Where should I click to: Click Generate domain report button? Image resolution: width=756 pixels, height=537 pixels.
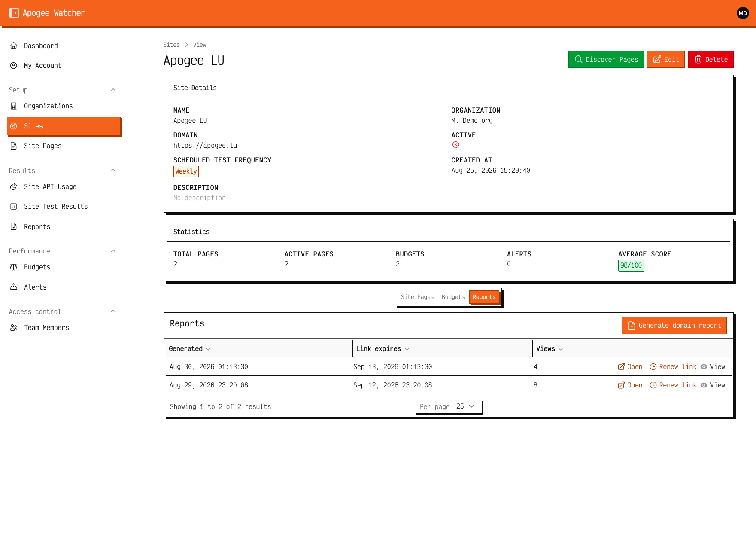pyautogui.click(x=674, y=325)
